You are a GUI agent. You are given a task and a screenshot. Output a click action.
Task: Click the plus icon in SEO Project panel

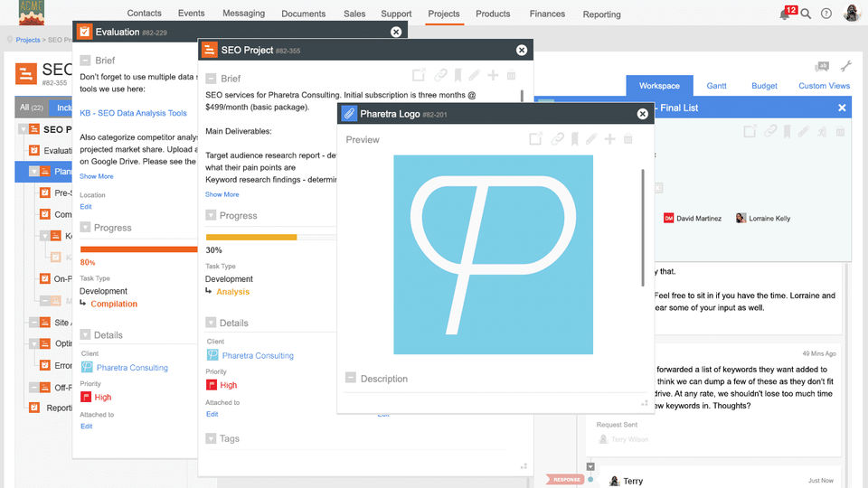pos(493,75)
